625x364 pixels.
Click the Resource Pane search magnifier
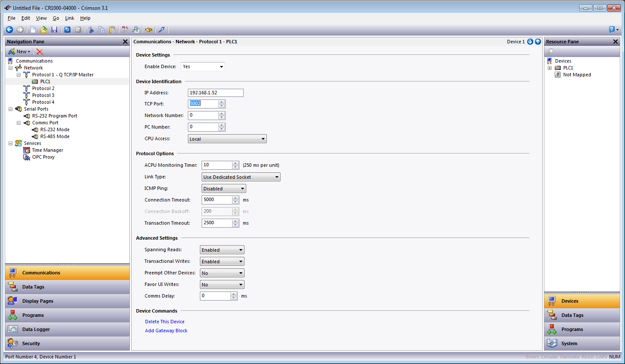[550, 51]
